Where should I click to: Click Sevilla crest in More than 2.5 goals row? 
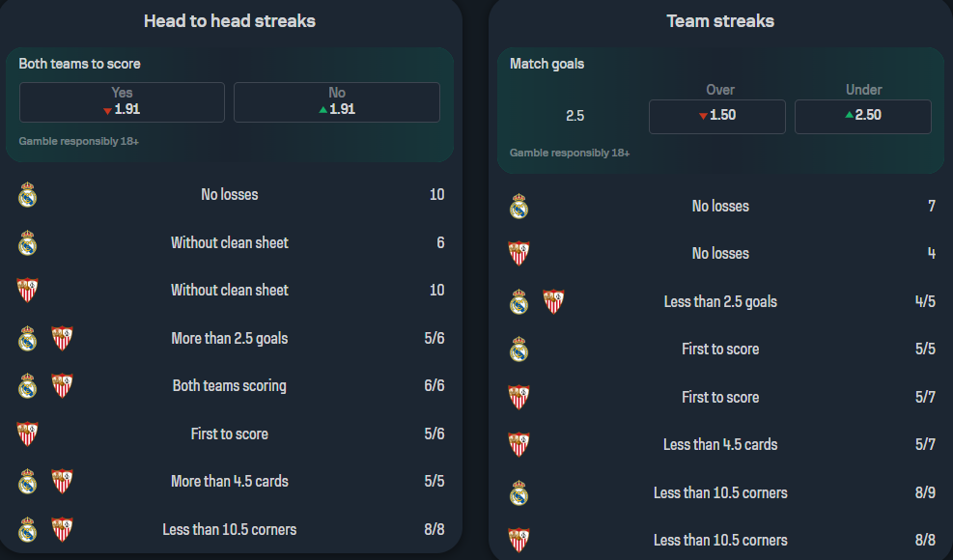click(x=62, y=338)
